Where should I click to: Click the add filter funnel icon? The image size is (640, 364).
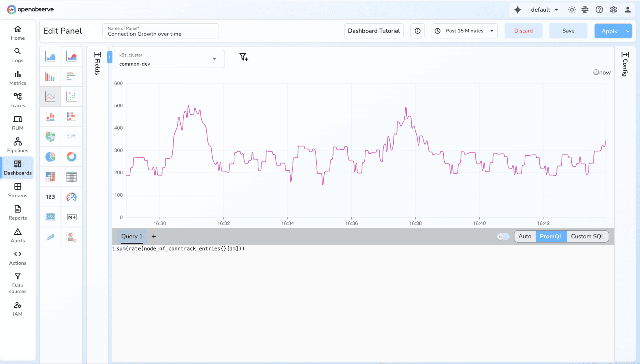pyautogui.click(x=244, y=58)
